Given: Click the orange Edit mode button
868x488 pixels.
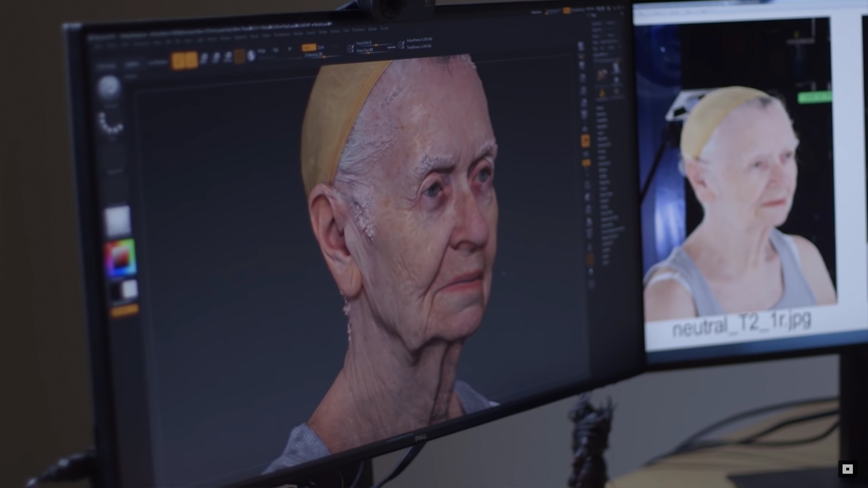Looking at the screenshot, I should (x=178, y=61).
